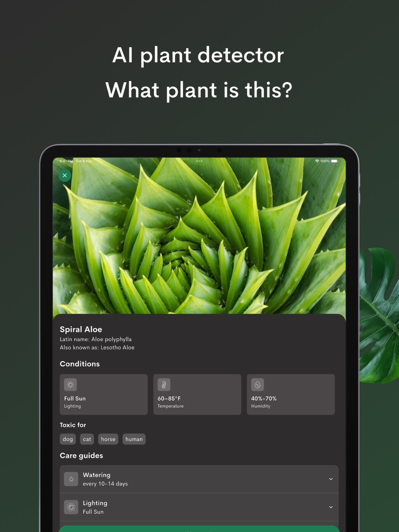This screenshot has width=399, height=532.
Task: Tap the Watering droplet icon
Action: pyautogui.click(x=71, y=479)
